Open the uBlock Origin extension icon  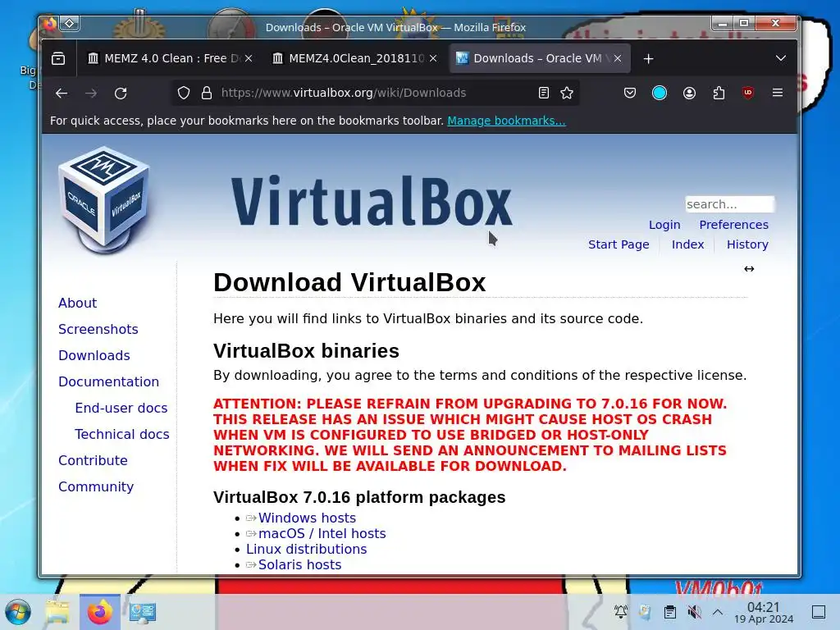pos(748,94)
